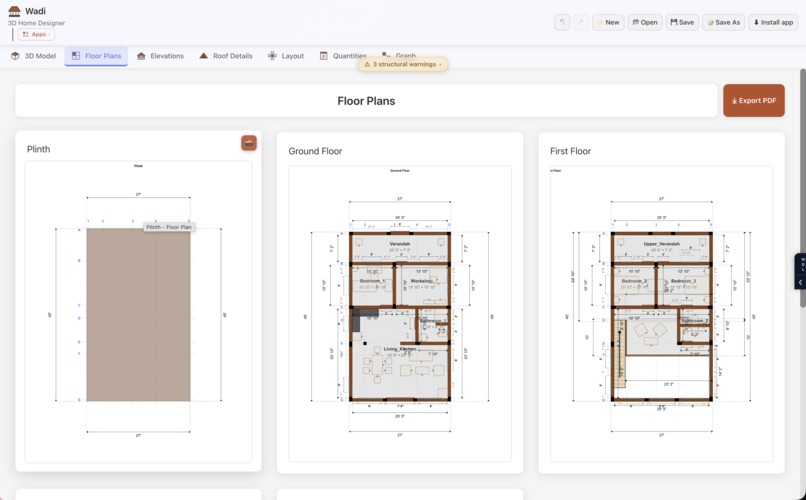Click the Roof Details triangle icon
Screen dimensions: 806x500
tap(204, 55)
